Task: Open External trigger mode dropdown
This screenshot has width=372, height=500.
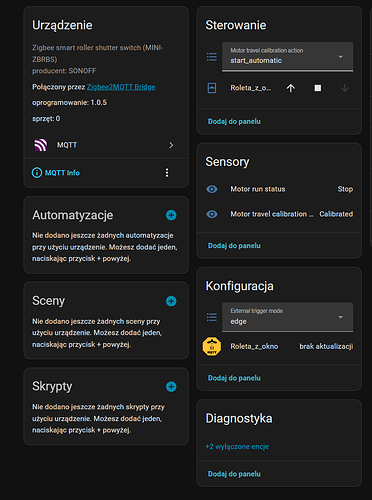Action: pyautogui.click(x=287, y=317)
